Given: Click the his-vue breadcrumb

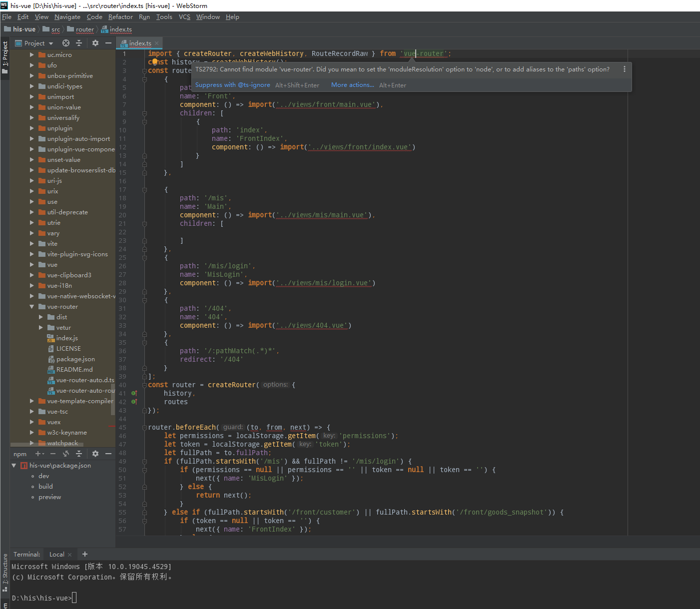Looking at the screenshot, I should tap(20, 29).
